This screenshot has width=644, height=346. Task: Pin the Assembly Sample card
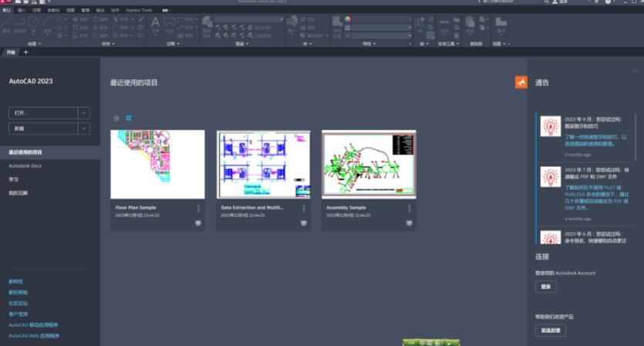tap(409, 223)
